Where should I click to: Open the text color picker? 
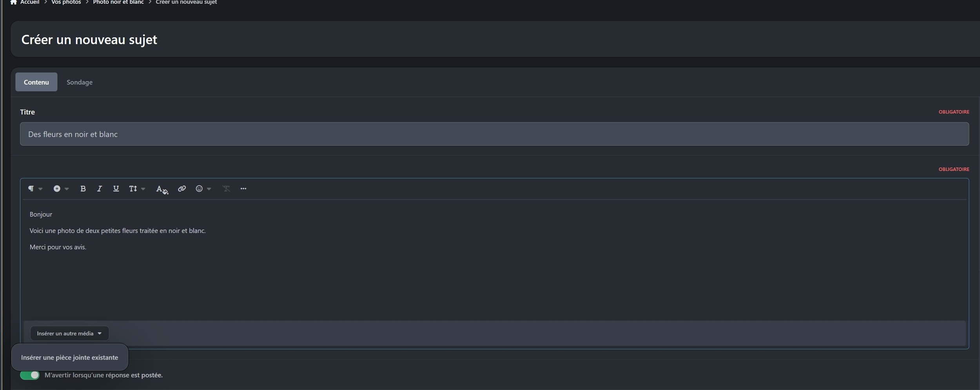click(162, 189)
